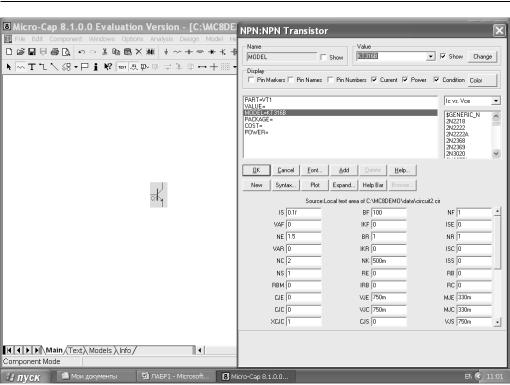
Task: Open the Ic vs. Vce plot dropdown
Action: click(496, 101)
